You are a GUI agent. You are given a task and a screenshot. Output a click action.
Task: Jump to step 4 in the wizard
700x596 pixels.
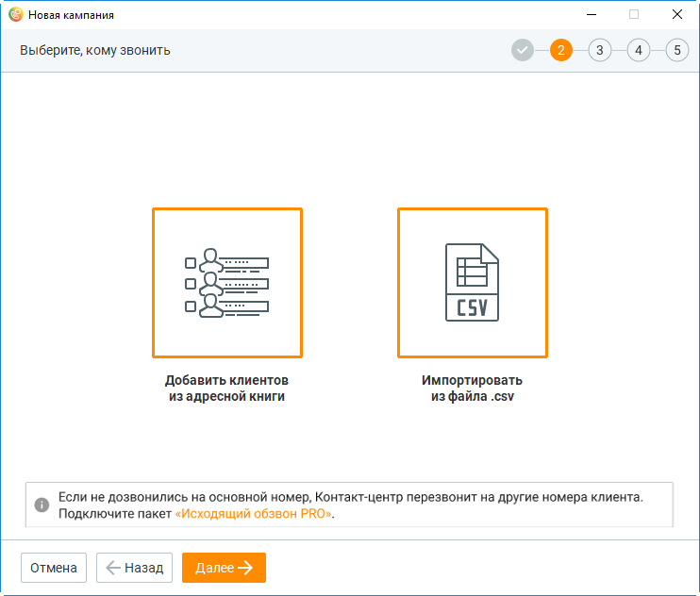[639, 50]
